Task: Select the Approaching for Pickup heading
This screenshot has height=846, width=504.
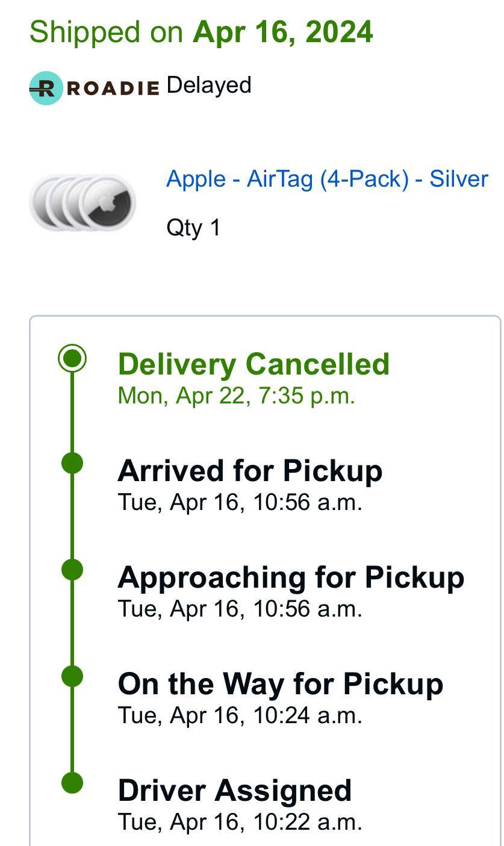Action: [291, 577]
